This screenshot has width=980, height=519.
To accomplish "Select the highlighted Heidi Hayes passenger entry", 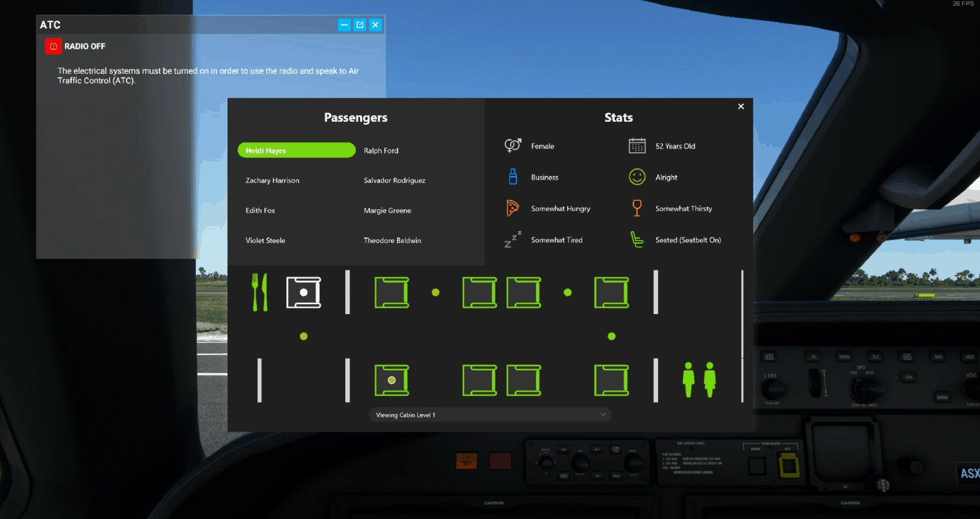I will pos(296,151).
